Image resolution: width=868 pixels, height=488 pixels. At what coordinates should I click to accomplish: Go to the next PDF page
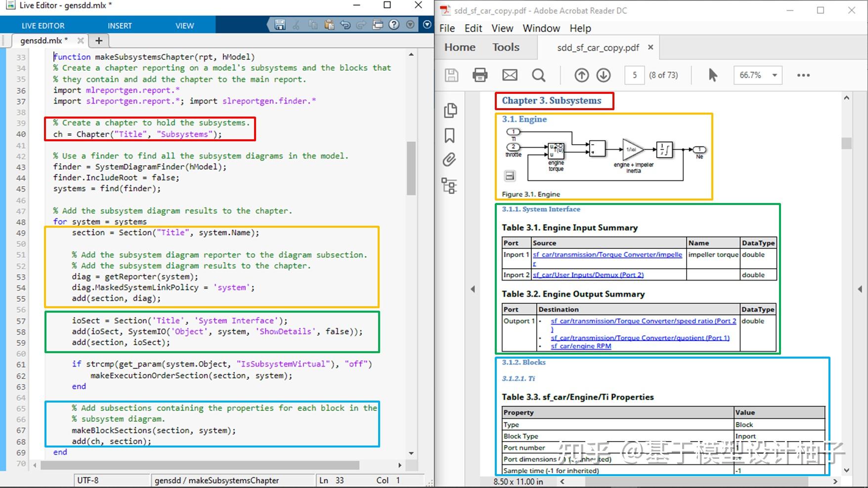coord(604,75)
